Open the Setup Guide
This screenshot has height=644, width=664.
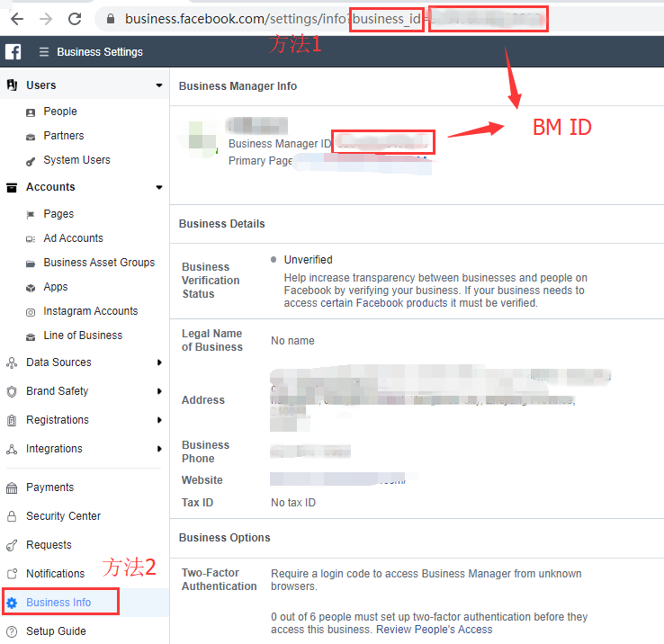pos(56,631)
